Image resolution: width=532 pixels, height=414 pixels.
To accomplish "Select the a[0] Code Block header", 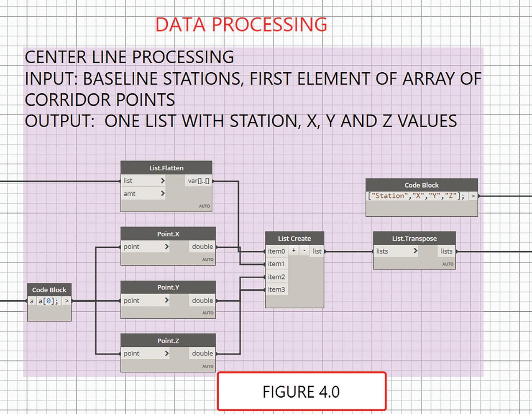I will tap(49, 290).
